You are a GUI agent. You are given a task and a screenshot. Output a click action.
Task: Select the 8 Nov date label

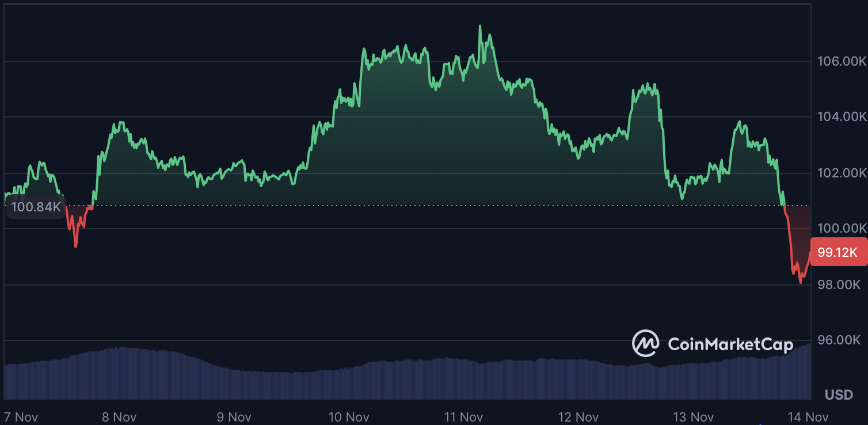point(120,416)
